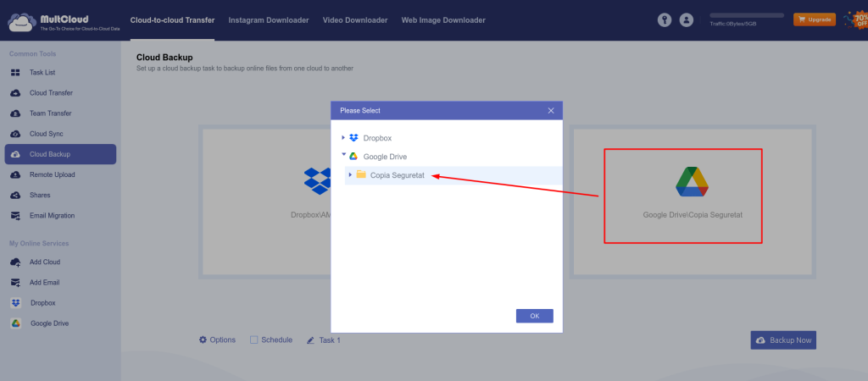The width and height of the screenshot is (868, 381).
Task: Click the key icon in the header
Action: point(665,19)
